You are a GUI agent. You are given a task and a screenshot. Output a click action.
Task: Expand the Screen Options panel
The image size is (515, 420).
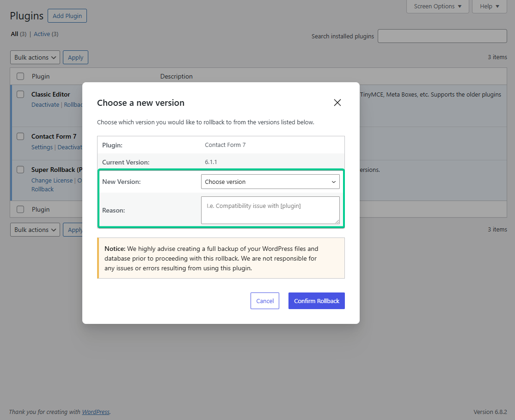coord(437,6)
